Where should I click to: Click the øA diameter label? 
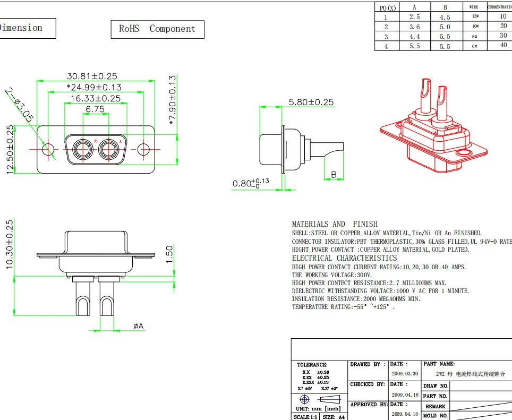coord(138,325)
